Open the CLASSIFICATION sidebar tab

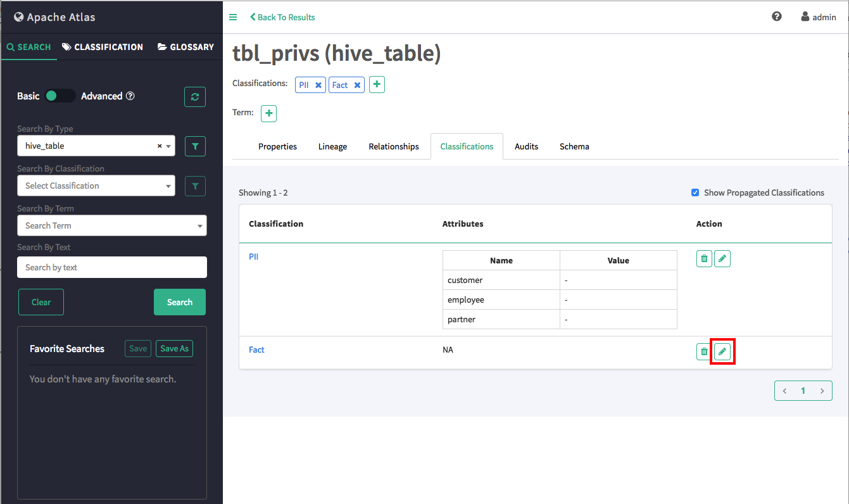pos(103,47)
